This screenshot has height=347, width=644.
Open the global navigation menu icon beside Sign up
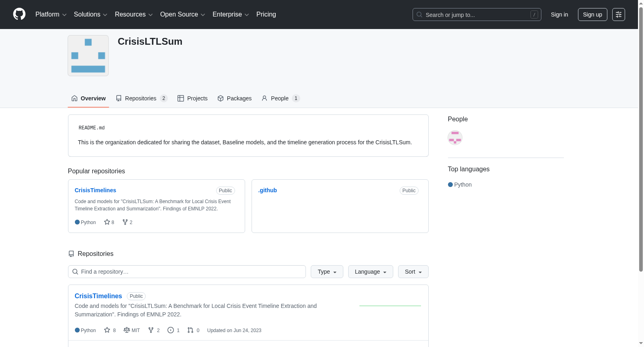[x=619, y=15]
